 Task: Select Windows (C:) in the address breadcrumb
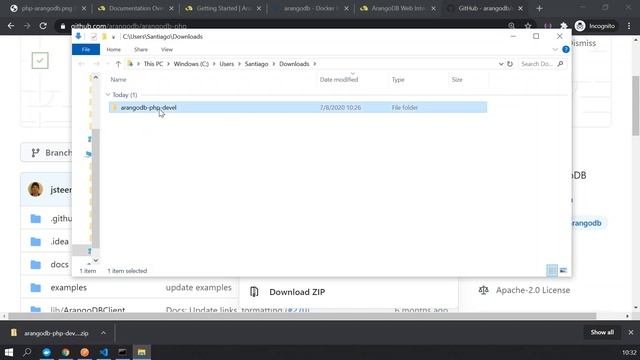point(191,64)
